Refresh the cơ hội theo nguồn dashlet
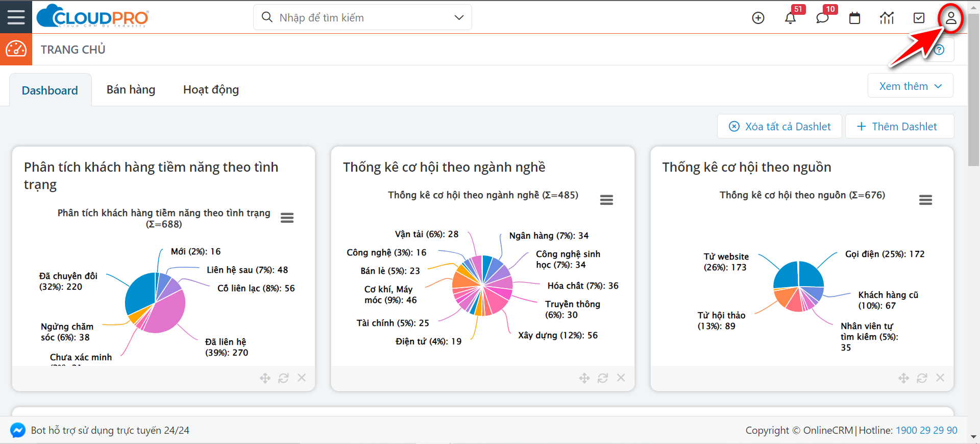This screenshot has width=980, height=444. 922,378
